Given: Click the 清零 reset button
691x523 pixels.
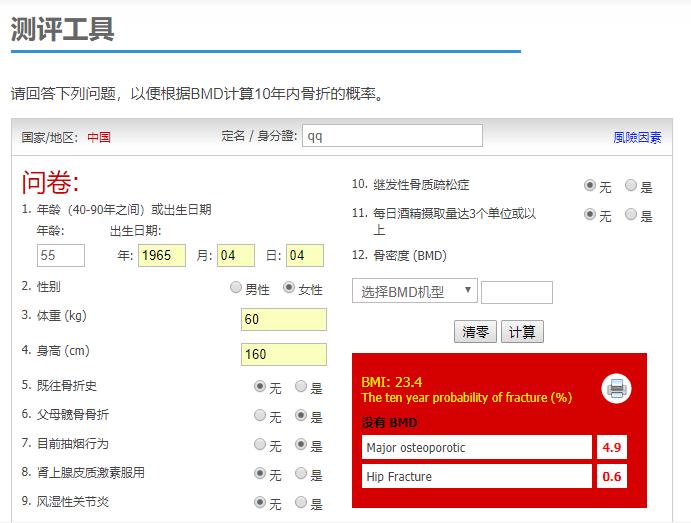Looking at the screenshot, I should [x=476, y=331].
